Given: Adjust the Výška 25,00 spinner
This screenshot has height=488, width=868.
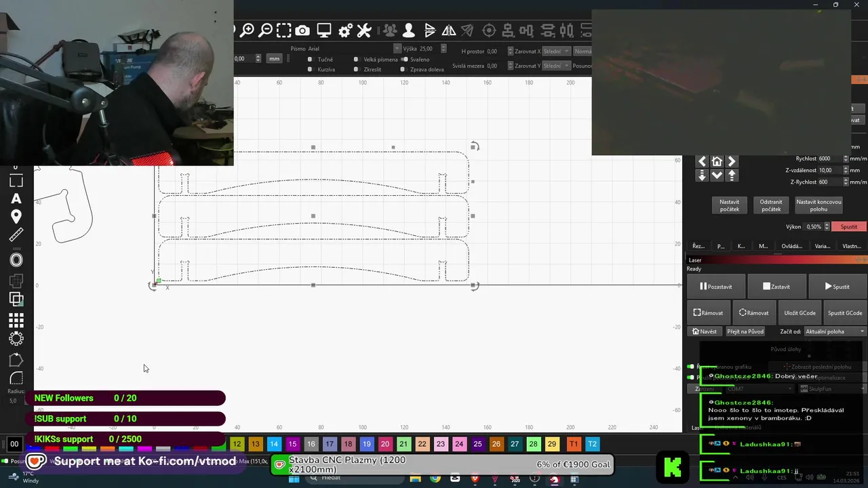Looking at the screenshot, I should [443, 49].
